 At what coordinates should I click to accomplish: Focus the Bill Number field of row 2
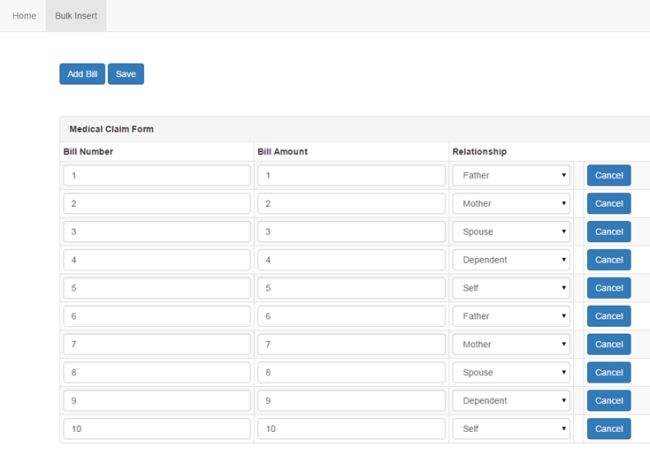coord(156,204)
